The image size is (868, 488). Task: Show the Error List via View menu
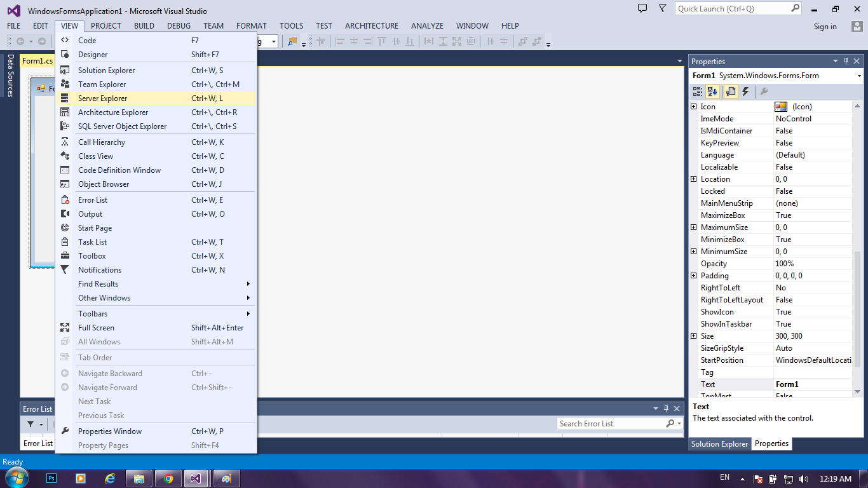[156, 200]
